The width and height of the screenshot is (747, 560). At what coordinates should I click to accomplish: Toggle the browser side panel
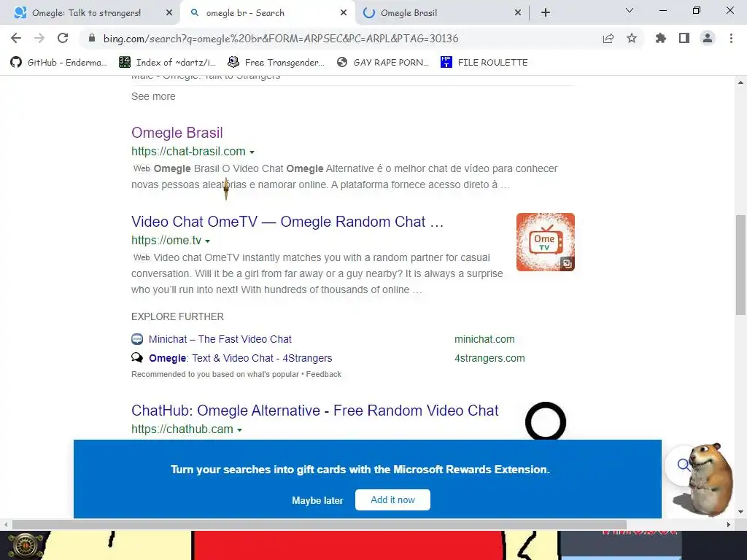point(684,38)
